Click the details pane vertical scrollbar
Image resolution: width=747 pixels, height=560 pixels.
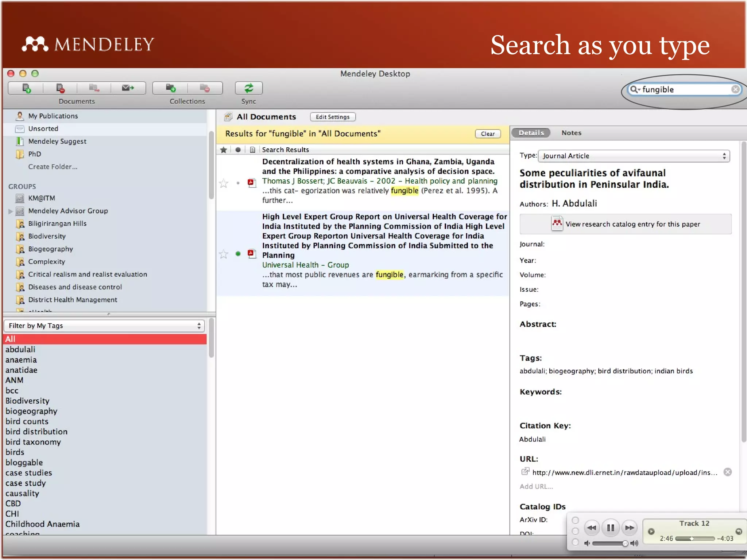click(x=744, y=292)
